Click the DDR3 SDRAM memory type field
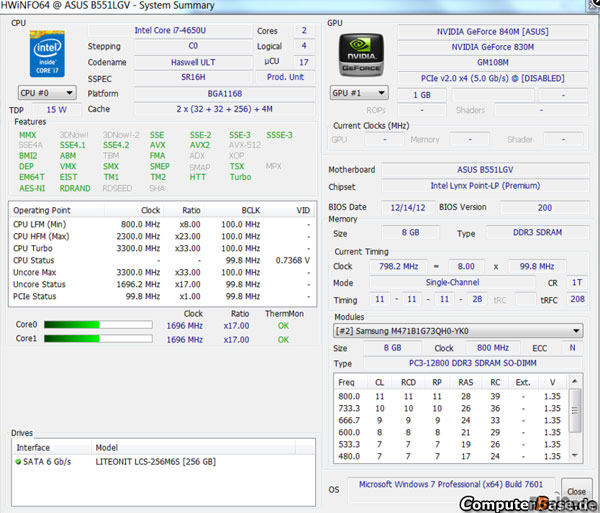 pyautogui.click(x=537, y=233)
